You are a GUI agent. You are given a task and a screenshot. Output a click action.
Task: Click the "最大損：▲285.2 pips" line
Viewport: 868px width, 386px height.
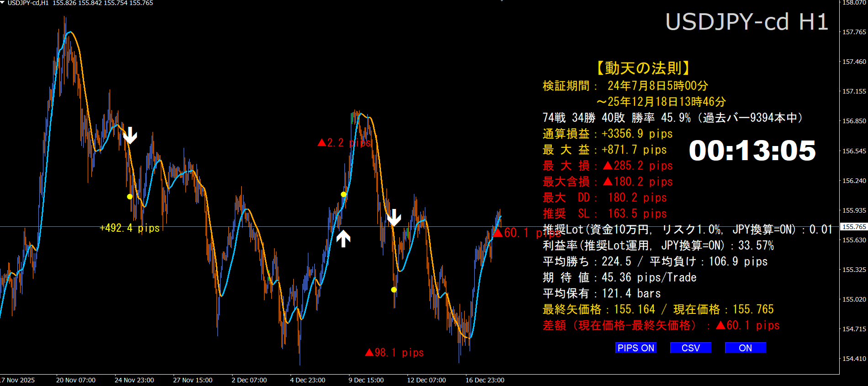point(608,166)
